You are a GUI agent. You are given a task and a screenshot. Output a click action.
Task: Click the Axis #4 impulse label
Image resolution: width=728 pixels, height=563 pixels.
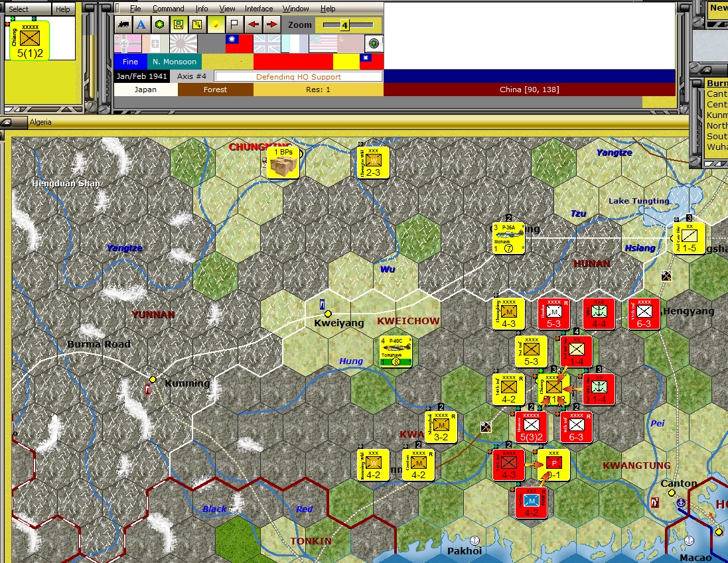tap(191, 76)
